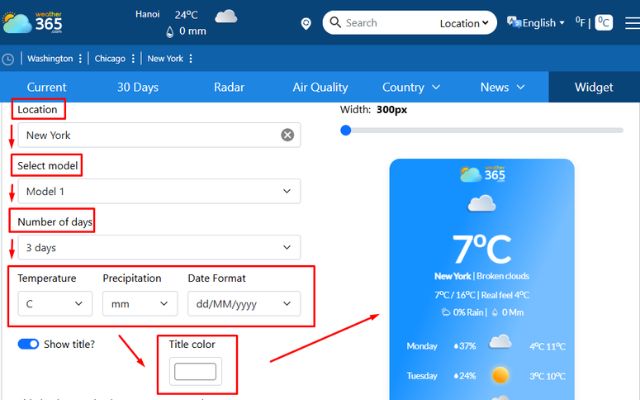Click the map pin locate icon

(306, 24)
